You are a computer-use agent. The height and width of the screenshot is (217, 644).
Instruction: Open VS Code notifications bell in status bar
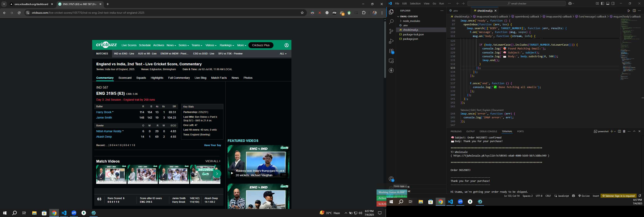[640, 196]
